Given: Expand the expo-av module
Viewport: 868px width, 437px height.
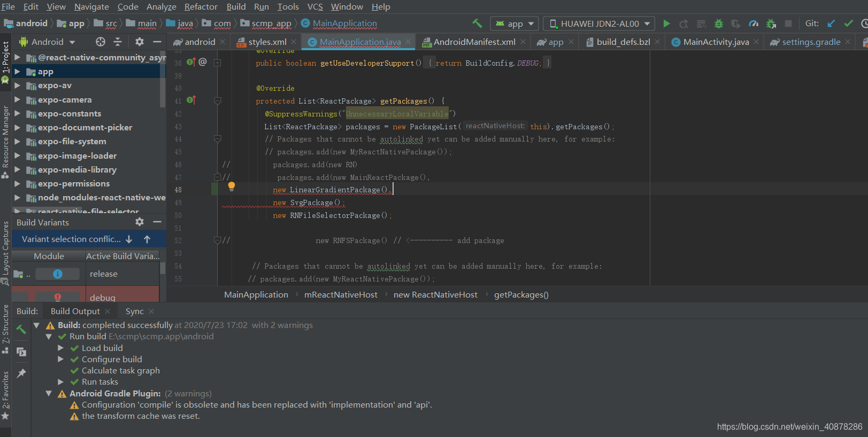Looking at the screenshot, I should pos(17,85).
